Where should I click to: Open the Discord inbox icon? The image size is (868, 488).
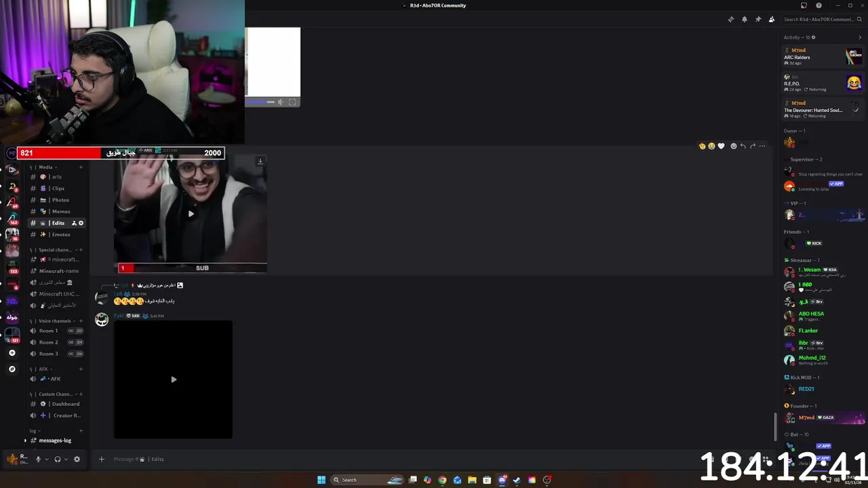(804, 5)
